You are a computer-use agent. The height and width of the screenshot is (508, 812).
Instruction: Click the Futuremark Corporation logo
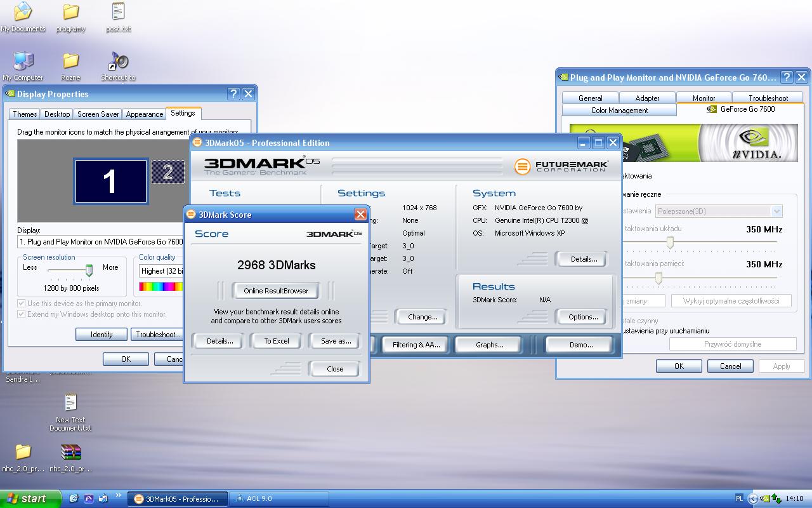561,166
